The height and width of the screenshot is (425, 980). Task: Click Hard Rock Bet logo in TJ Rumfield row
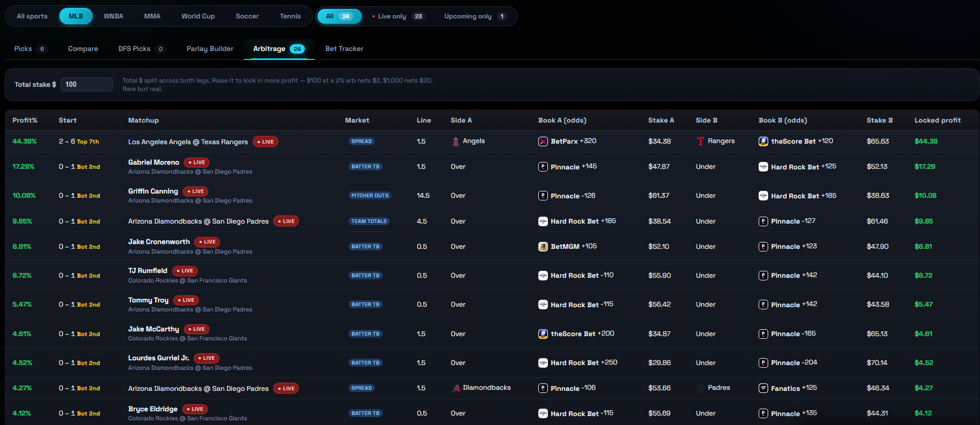click(543, 276)
